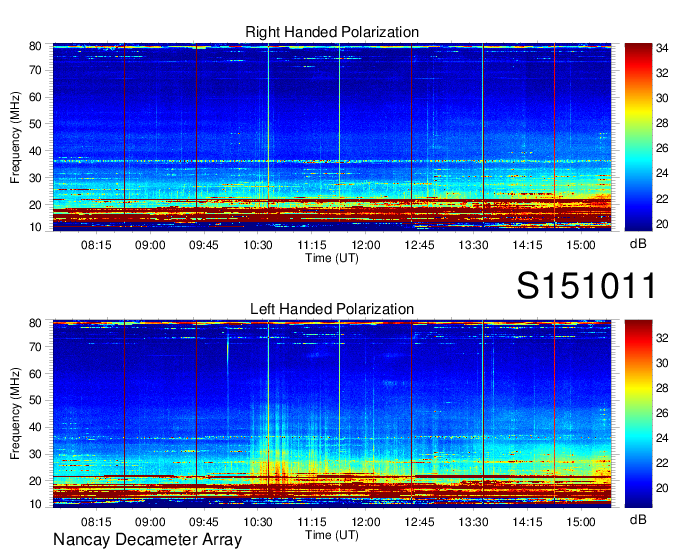
Task: Click the 'Frequency (MHz)' label of the left-handed plot
Action: click(15, 414)
